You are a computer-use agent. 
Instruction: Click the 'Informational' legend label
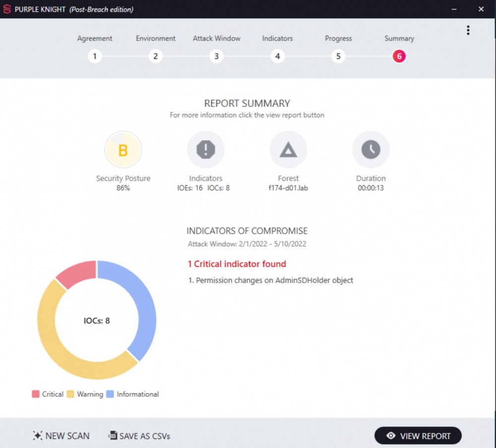[138, 394]
